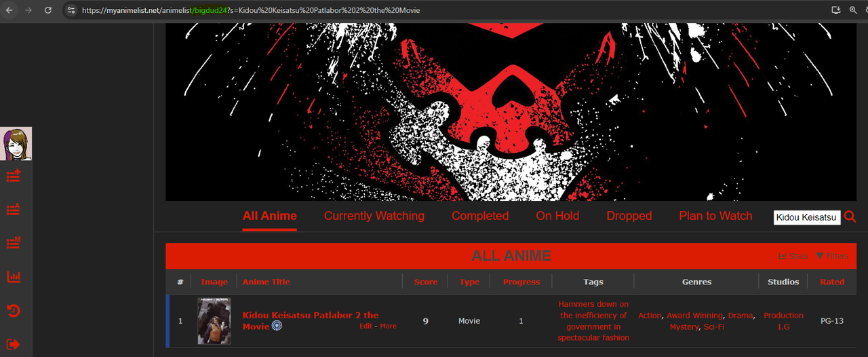This screenshot has height=357, width=868.
Task: Switch to the Plan to Watch tab
Action: [715, 216]
